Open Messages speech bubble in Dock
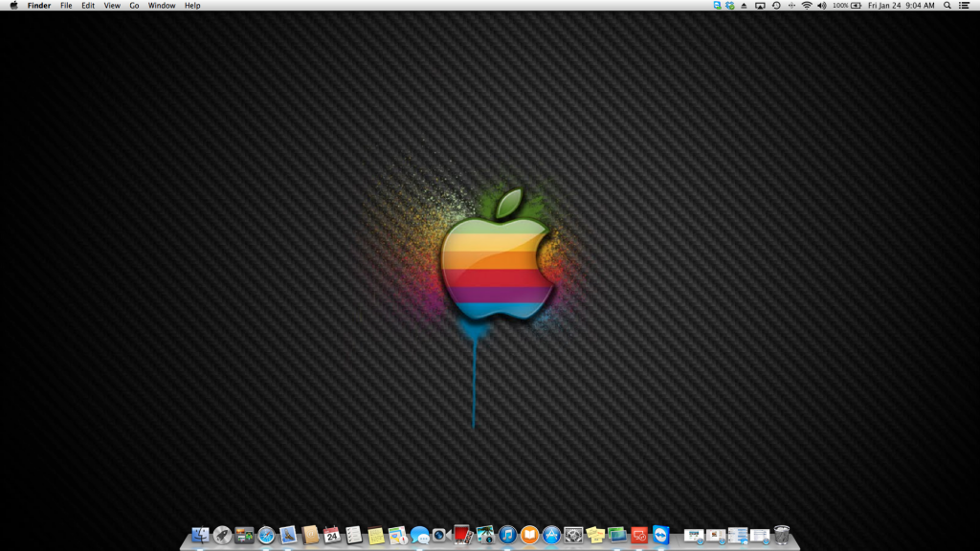The image size is (980, 551). (x=419, y=536)
